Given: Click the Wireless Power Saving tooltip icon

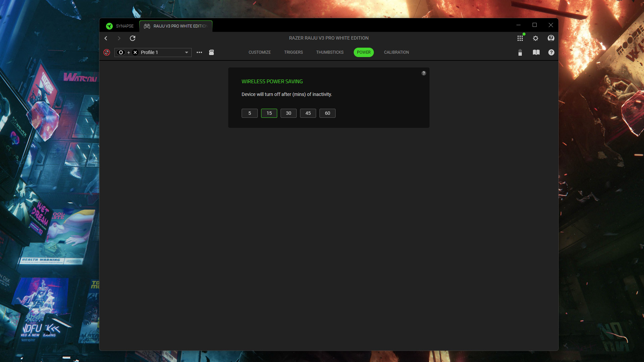Looking at the screenshot, I should tap(424, 73).
